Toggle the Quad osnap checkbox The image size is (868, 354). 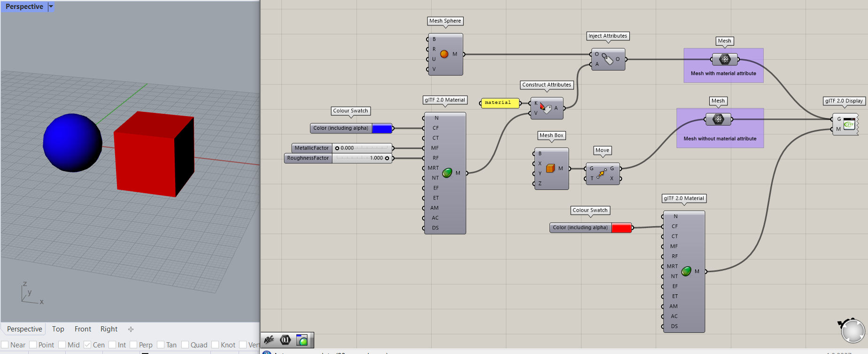click(185, 345)
